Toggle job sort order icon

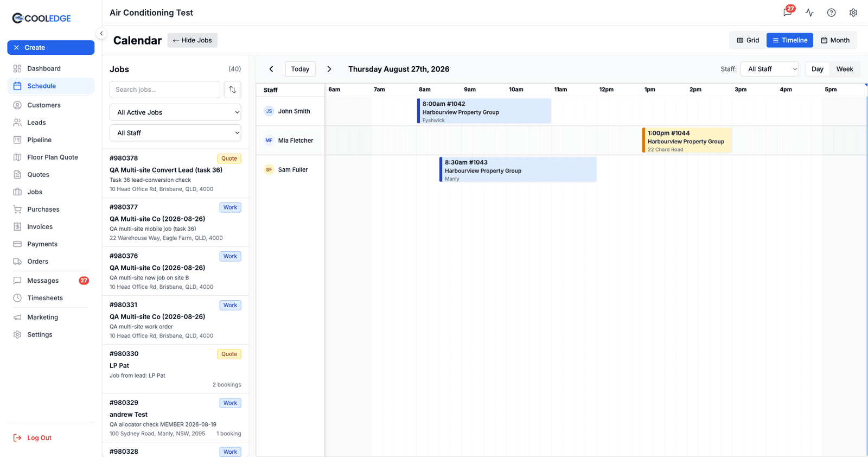coord(233,90)
